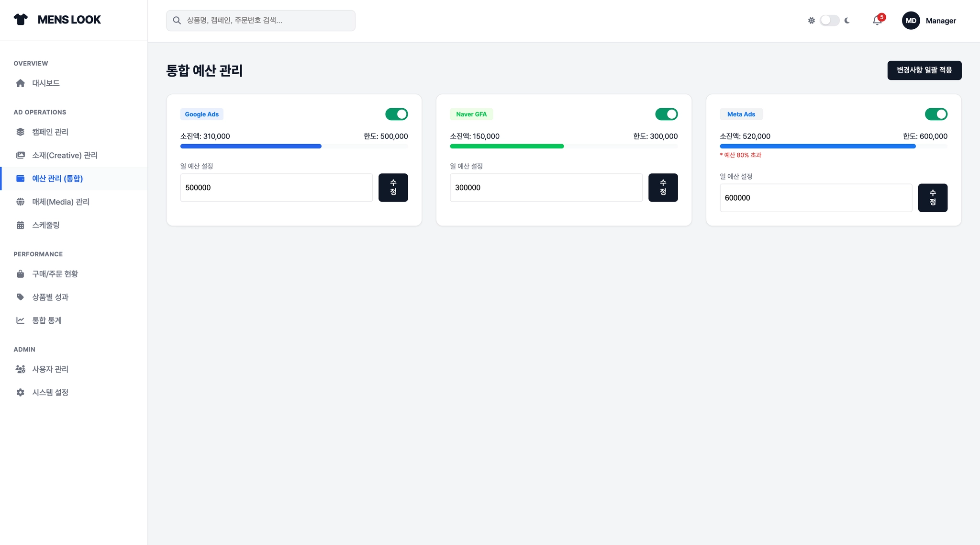Click the MENS LOOK t-shirt logo
Image resolution: width=980 pixels, height=545 pixels.
(21, 20)
